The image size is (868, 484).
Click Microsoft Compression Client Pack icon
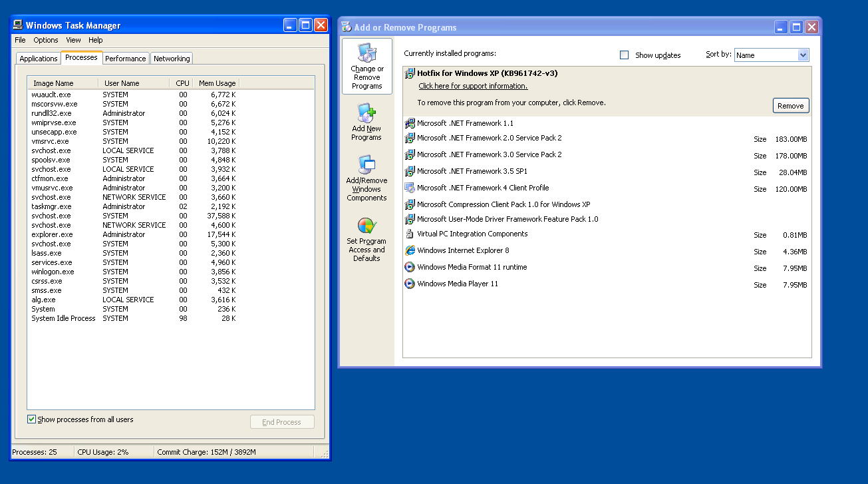[x=410, y=204]
